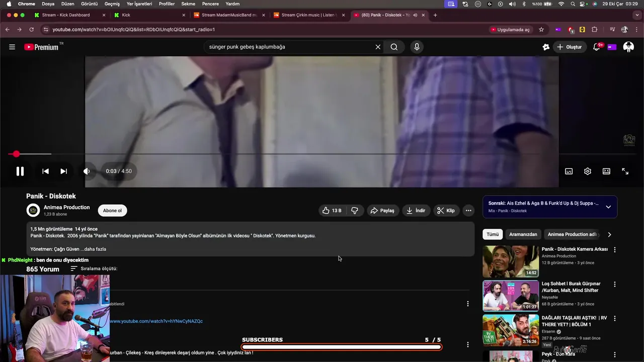644x362 pixels.
Task: Select the Tümü filter chip
Action: pos(493,234)
